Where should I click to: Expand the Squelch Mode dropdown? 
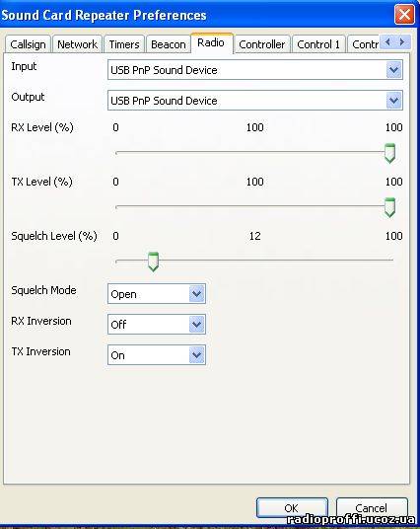pyautogui.click(x=157, y=294)
